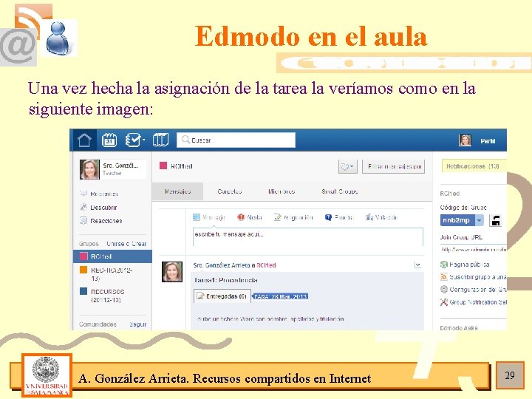
Task: Open the Notificaciones (13) panel
Action: [x=474, y=166]
